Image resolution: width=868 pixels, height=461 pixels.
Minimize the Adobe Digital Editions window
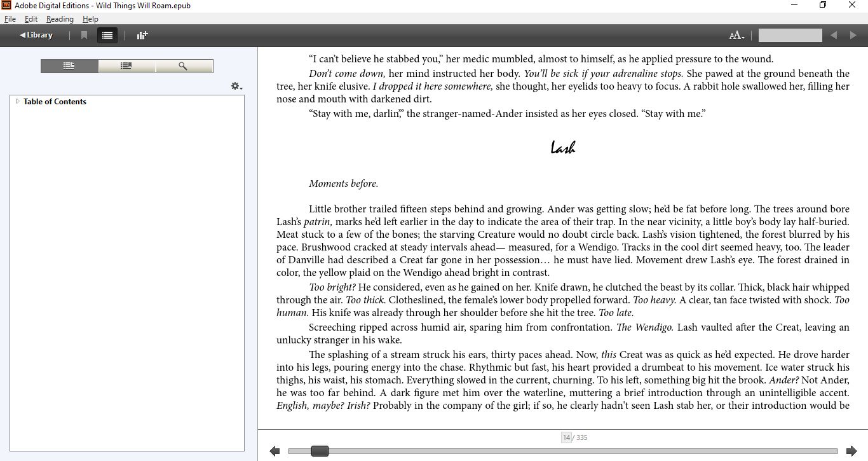(794, 5)
